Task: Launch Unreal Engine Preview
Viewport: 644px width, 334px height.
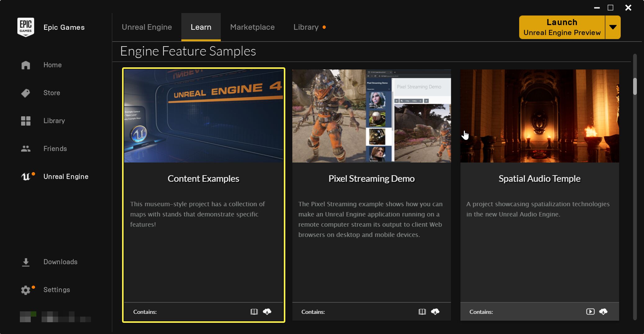Action: tap(562, 27)
